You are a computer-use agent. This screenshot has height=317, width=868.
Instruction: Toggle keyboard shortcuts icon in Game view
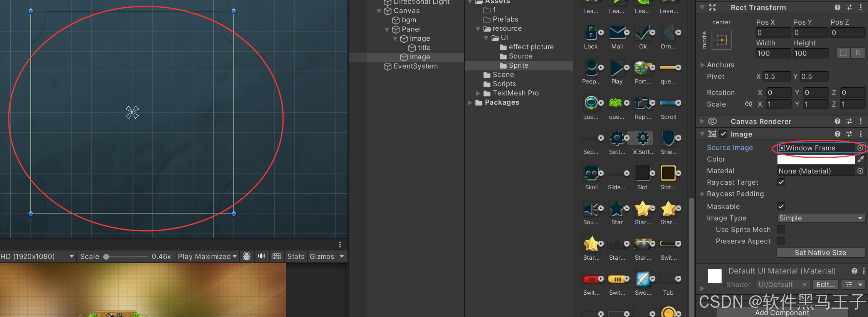click(x=277, y=256)
